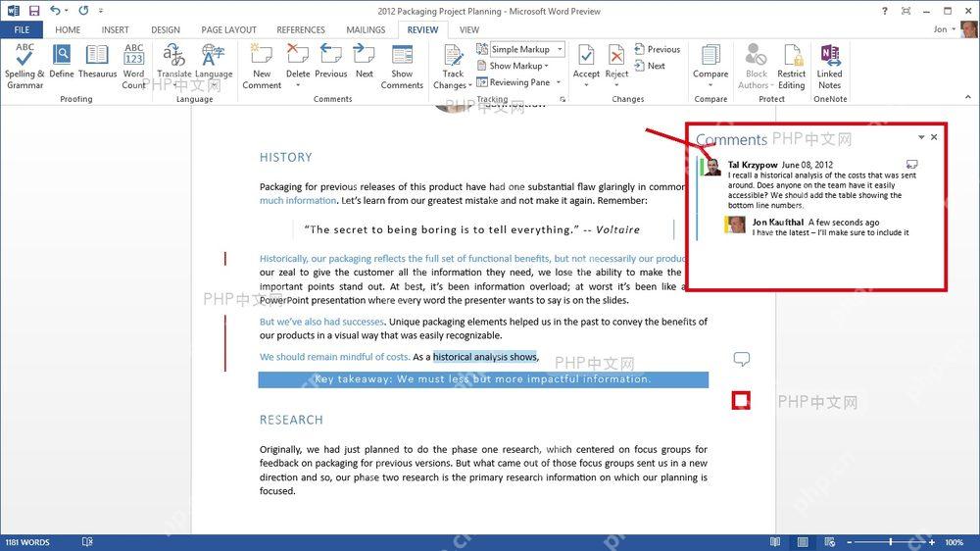
Task: Open the Thesaurus
Action: coord(97,62)
